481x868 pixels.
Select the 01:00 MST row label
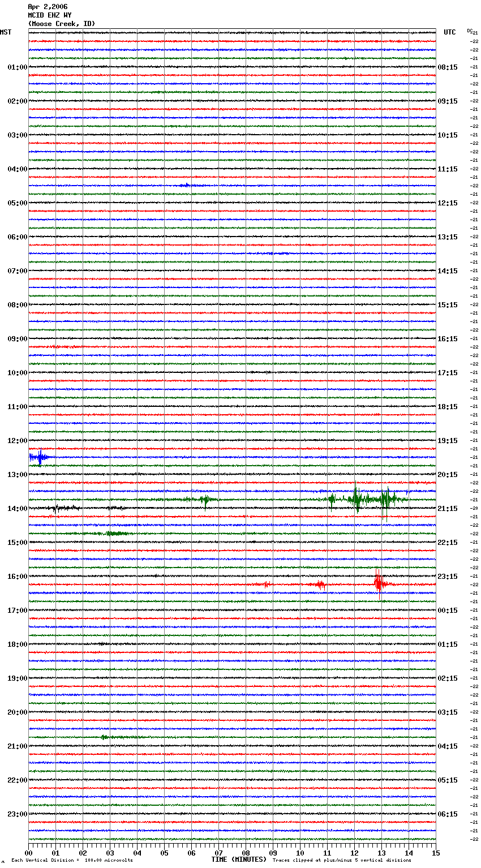pyautogui.click(x=18, y=67)
